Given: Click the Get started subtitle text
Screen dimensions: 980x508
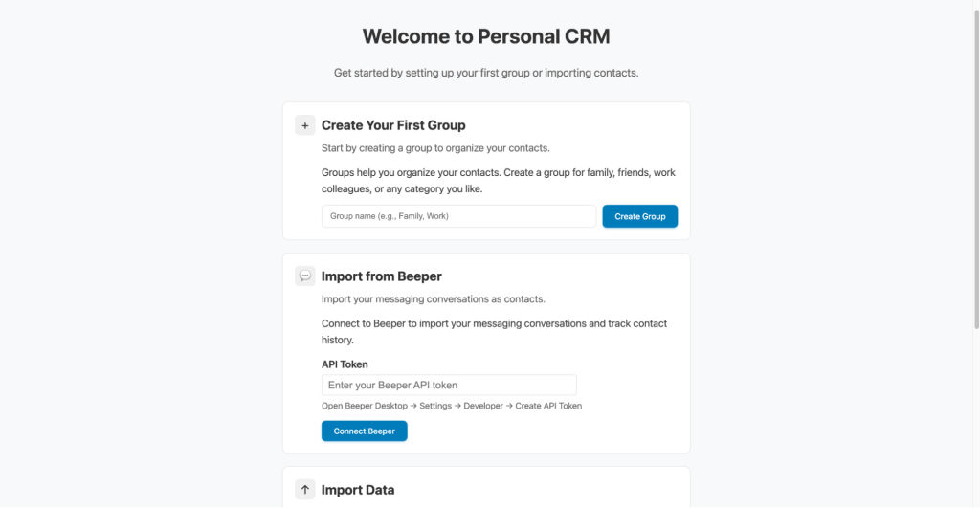Looking at the screenshot, I should pyautogui.click(x=486, y=73).
